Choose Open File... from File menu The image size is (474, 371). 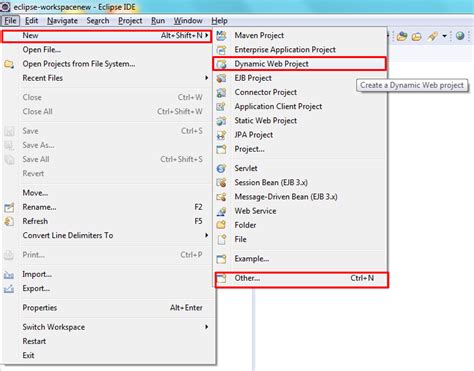pyautogui.click(x=107, y=50)
